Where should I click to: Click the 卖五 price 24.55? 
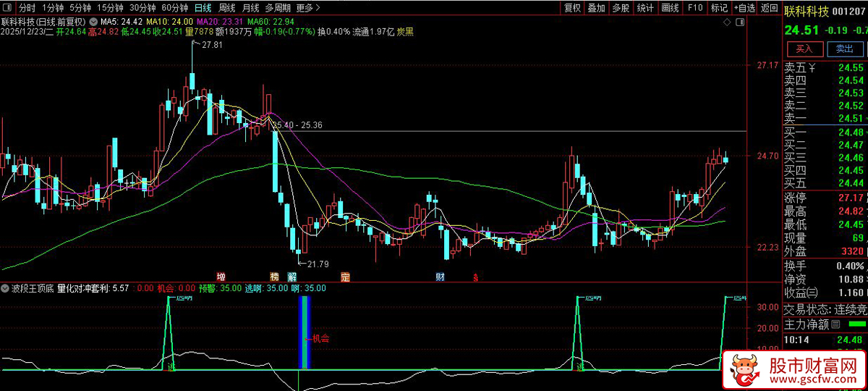click(x=851, y=69)
